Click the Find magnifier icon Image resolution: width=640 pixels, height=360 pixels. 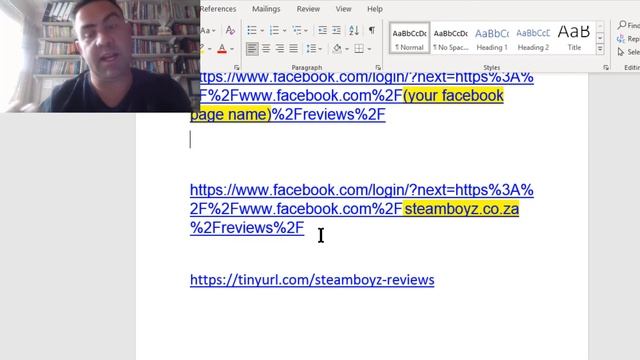pos(622,25)
